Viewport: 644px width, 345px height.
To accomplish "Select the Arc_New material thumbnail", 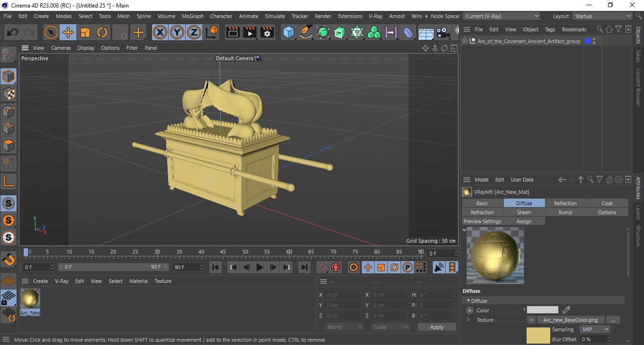I will click(30, 301).
